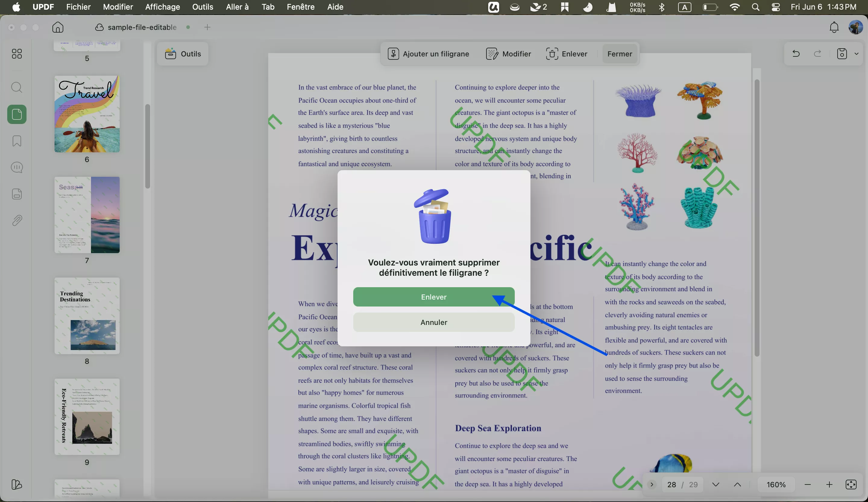Click Enlever in the watermark toolbar
Viewport: 868px width, 502px height.
click(567, 54)
